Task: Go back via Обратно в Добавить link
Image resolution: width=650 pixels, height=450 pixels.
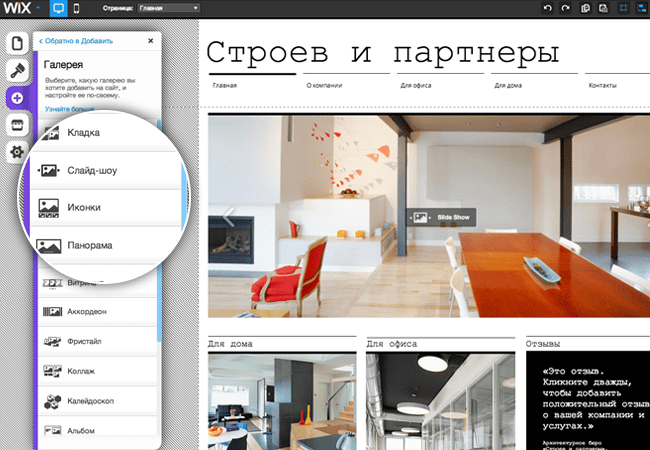Action: pyautogui.click(x=76, y=42)
